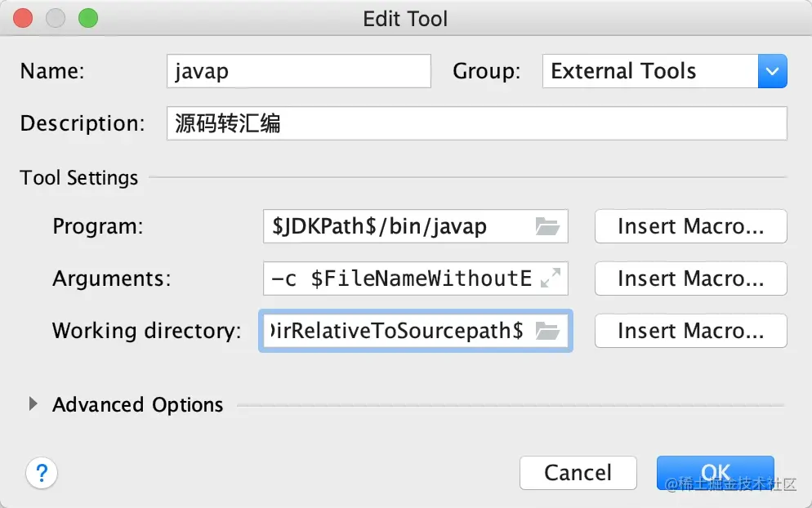Insert Macro for the Arguments field
The width and height of the screenshot is (812, 508).
tap(690, 279)
